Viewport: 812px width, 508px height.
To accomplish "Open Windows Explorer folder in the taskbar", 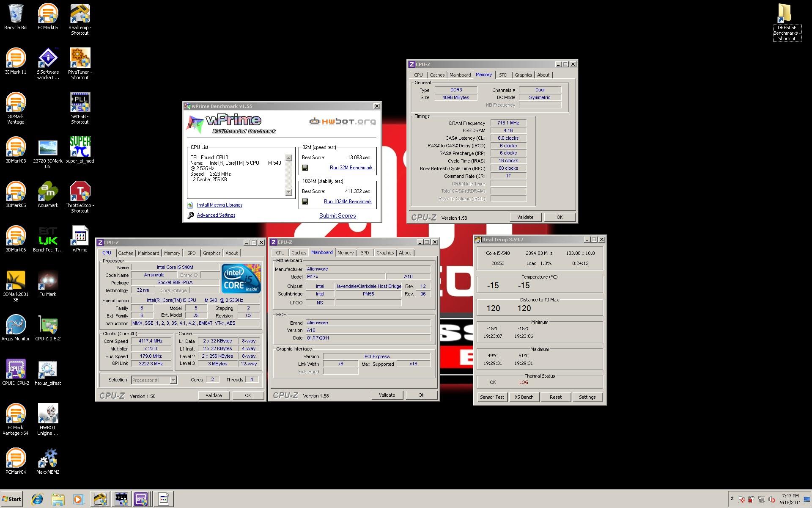I will (x=58, y=500).
